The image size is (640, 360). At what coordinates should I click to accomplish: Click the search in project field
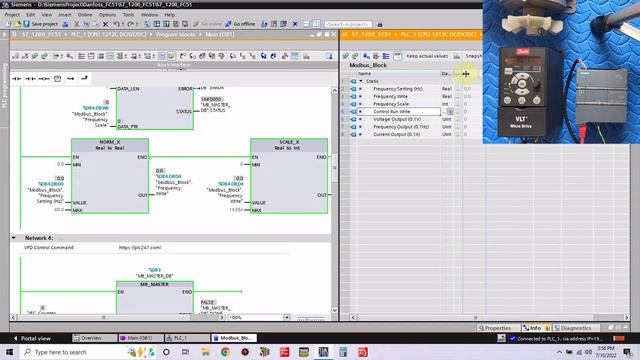click(x=348, y=24)
